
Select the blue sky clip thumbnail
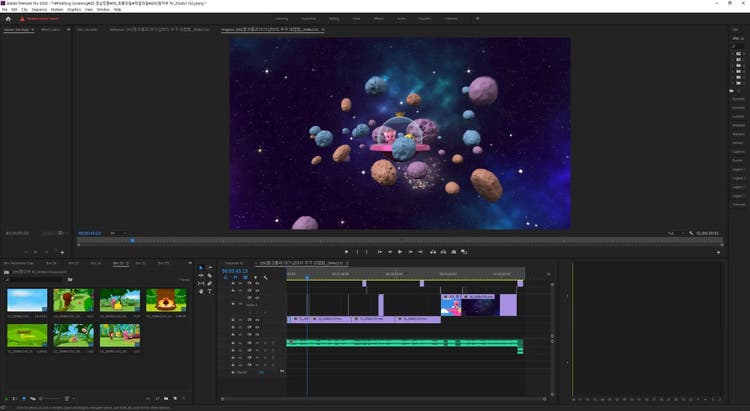pyautogui.click(x=27, y=300)
